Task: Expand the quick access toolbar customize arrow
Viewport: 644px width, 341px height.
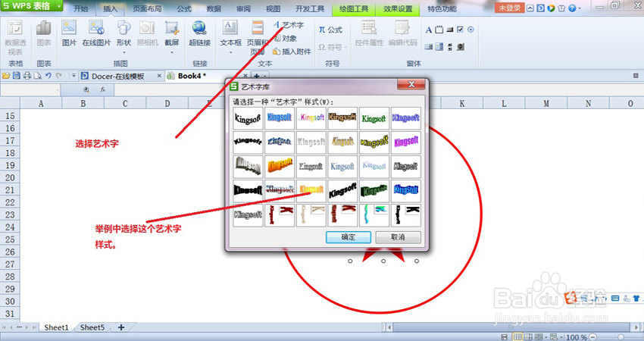Action: (73, 76)
